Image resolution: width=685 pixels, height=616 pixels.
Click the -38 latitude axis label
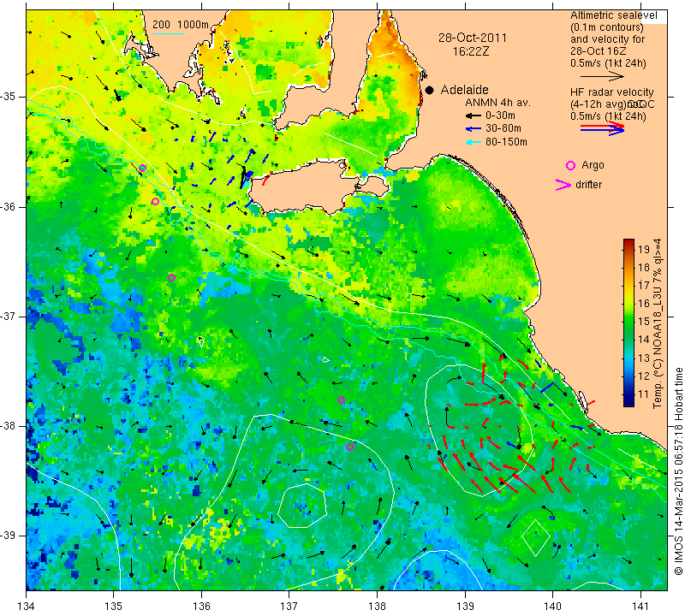click(x=9, y=426)
